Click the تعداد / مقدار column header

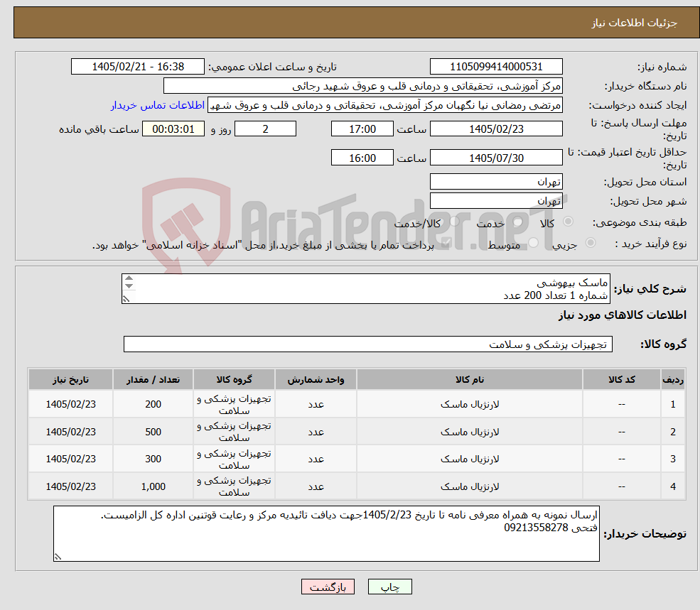[x=153, y=379]
